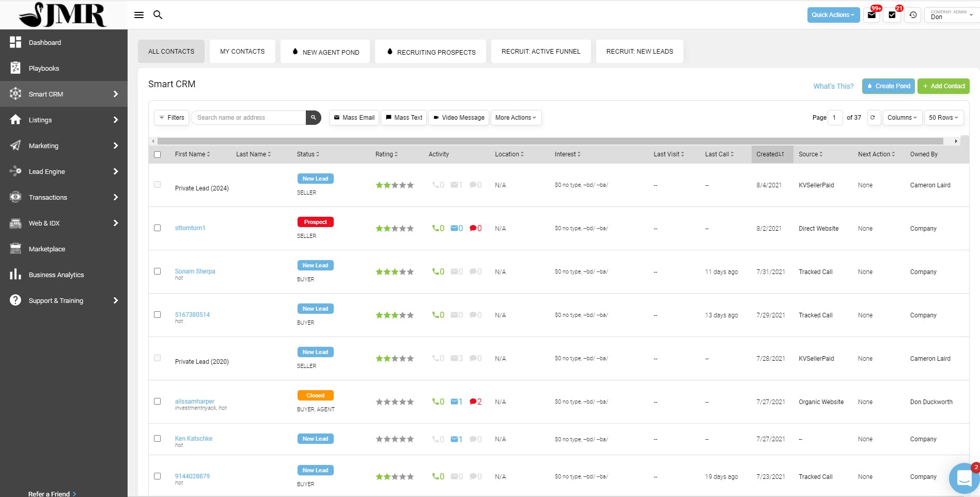980x497 pixels.
Task: Click the Smart CRM icon in sidebar
Action: click(x=15, y=94)
